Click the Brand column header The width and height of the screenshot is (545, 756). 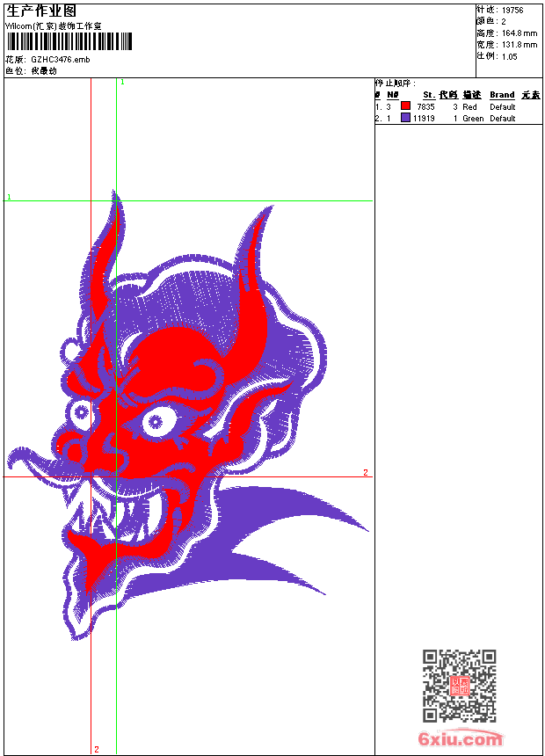502,95
